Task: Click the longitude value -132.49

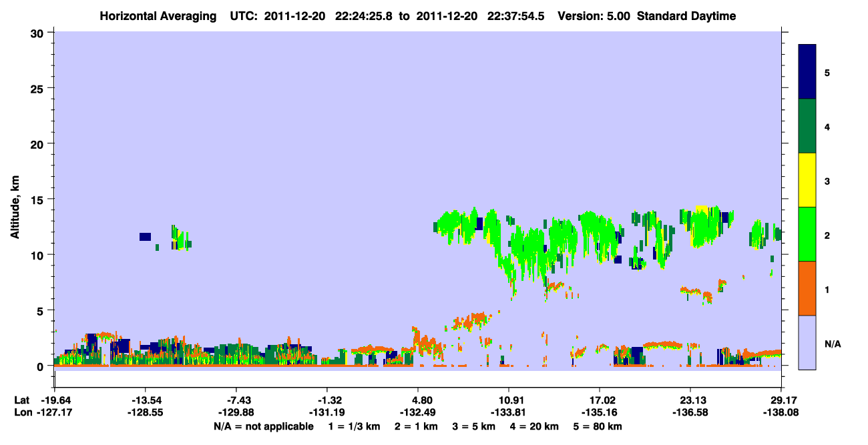Action: [x=418, y=412]
